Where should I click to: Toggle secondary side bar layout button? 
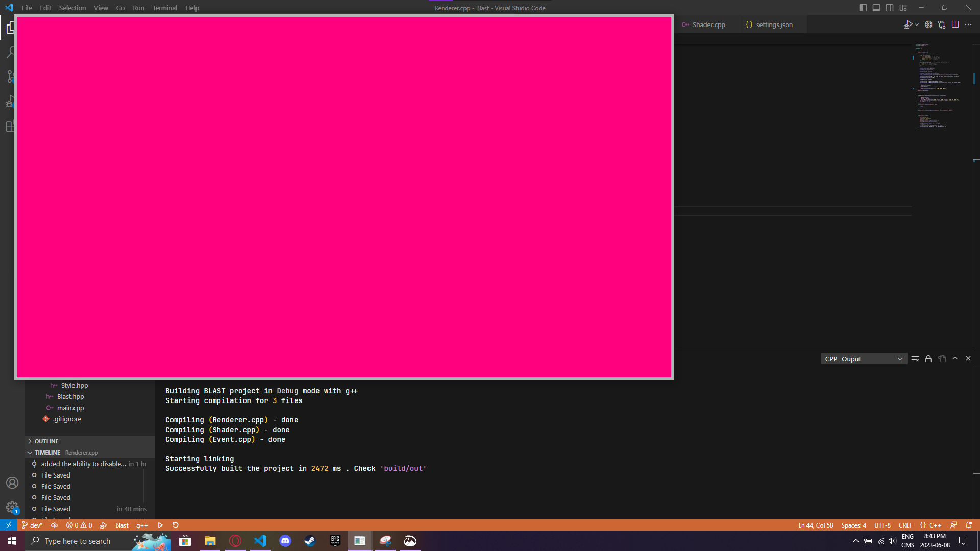click(890, 8)
